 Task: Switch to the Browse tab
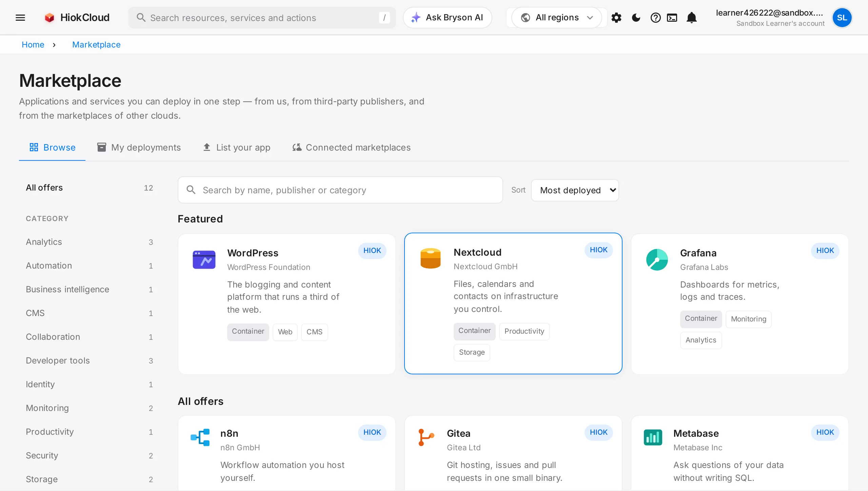coord(52,148)
